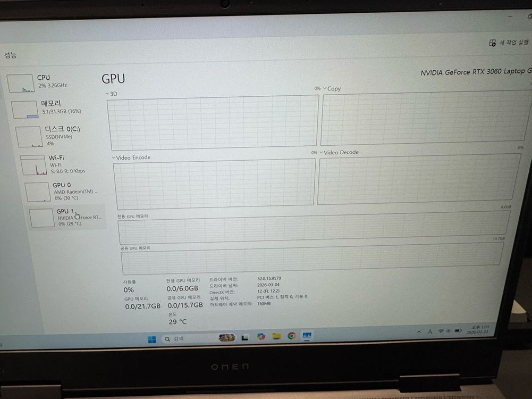Viewport: 532px width, 399px height.
Task: Show hidden tray icons with the chevron
Action: coord(419,330)
